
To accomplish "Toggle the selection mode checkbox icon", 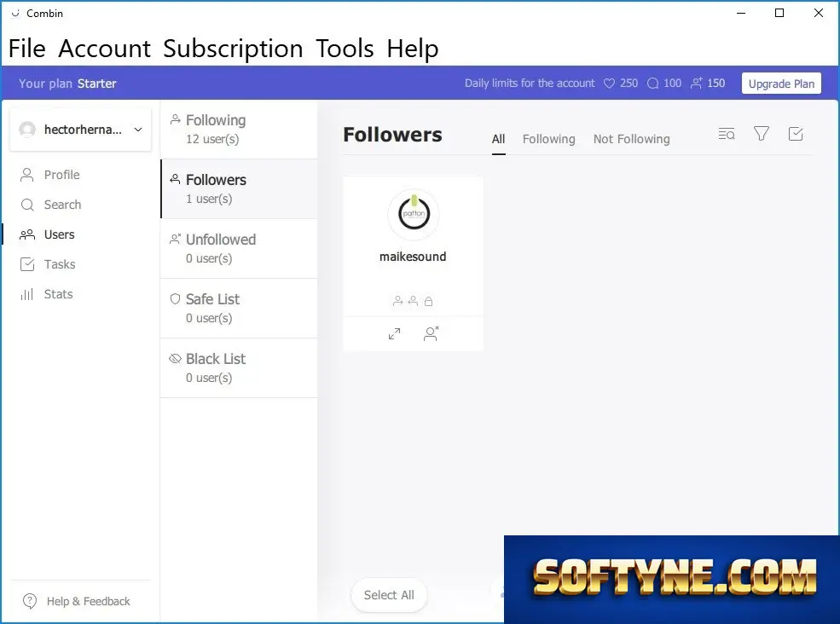I will pyautogui.click(x=796, y=133).
